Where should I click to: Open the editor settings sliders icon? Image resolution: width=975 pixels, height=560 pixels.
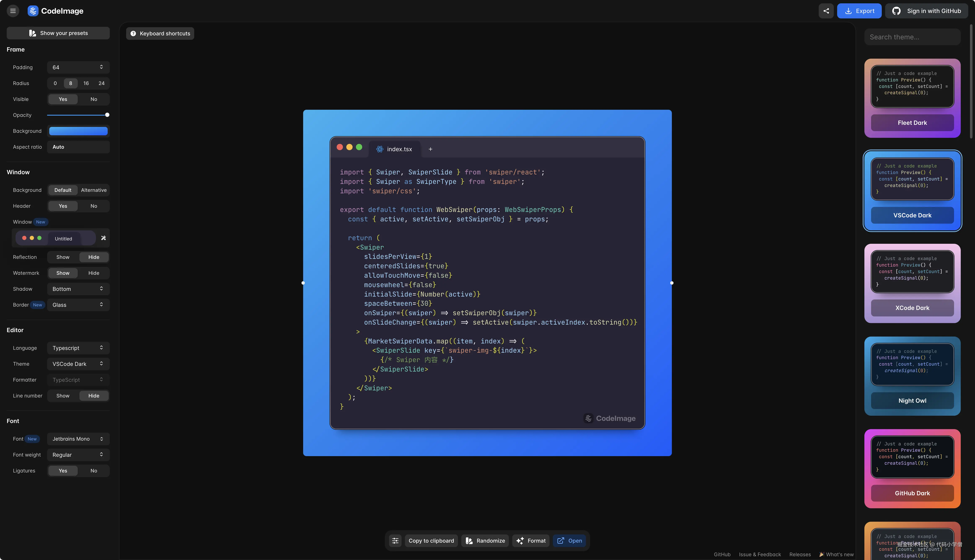coord(395,540)
